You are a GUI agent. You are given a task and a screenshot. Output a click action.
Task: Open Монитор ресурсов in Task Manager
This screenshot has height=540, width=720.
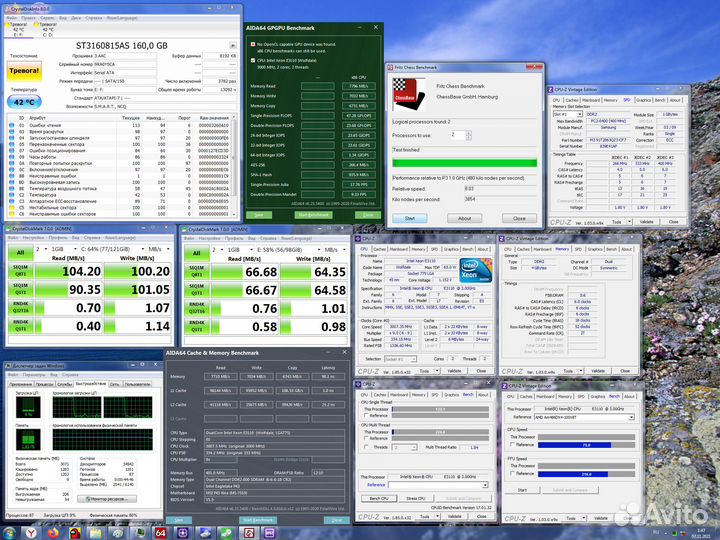point(107,498)
